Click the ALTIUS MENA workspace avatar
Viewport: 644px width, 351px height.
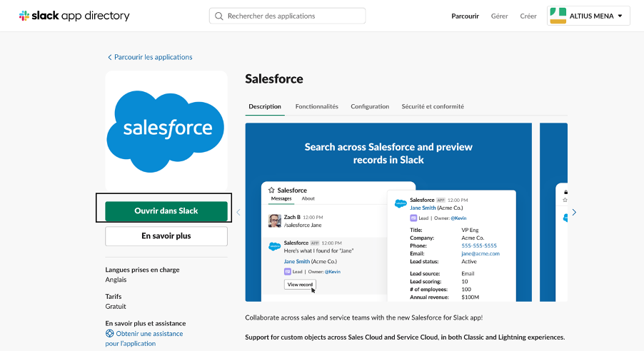tap(558, 16)
